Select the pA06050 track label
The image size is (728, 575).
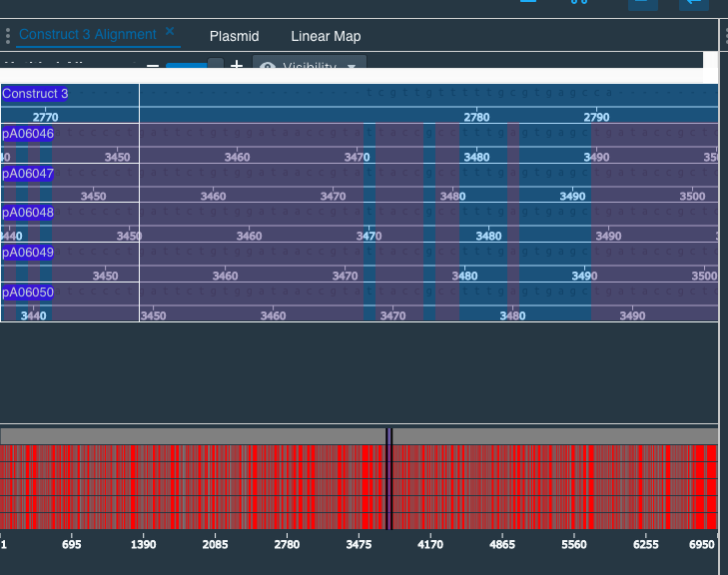[28, 292]
